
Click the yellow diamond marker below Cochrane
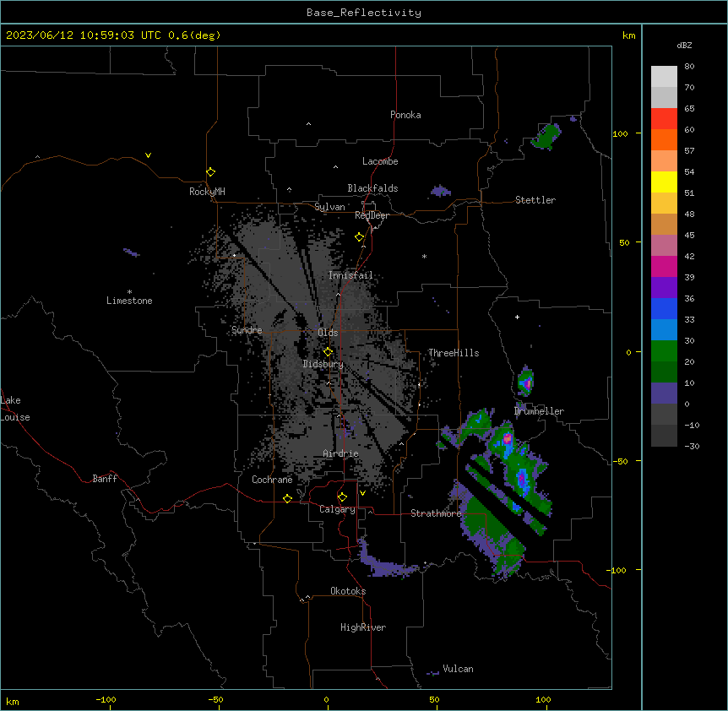[x=287, y=498]
